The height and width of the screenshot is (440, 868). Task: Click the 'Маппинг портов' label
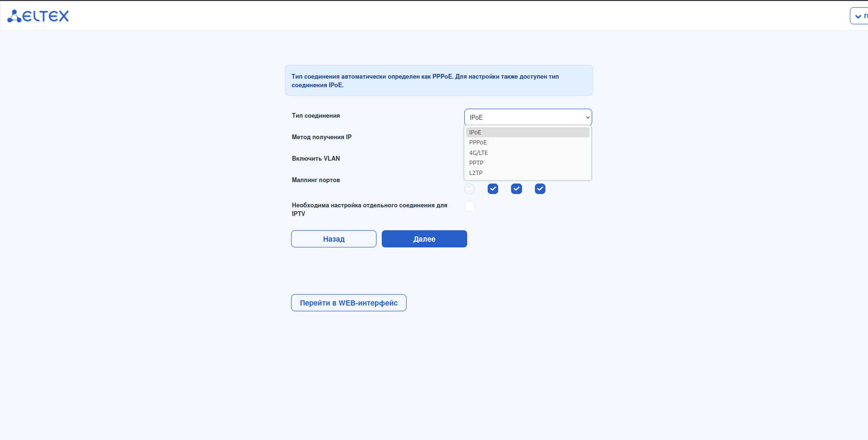(x=316, y=180)
